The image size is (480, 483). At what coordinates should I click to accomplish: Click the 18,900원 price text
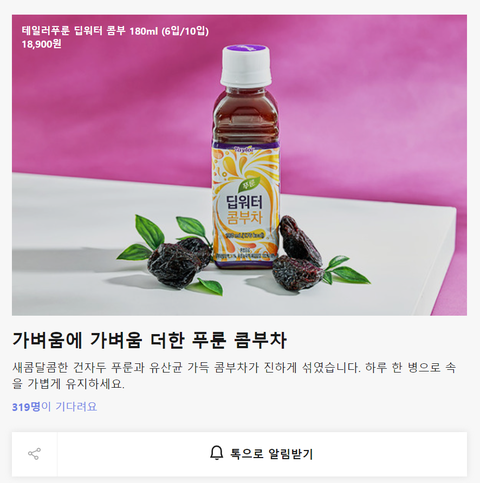[x=42, y=44]
